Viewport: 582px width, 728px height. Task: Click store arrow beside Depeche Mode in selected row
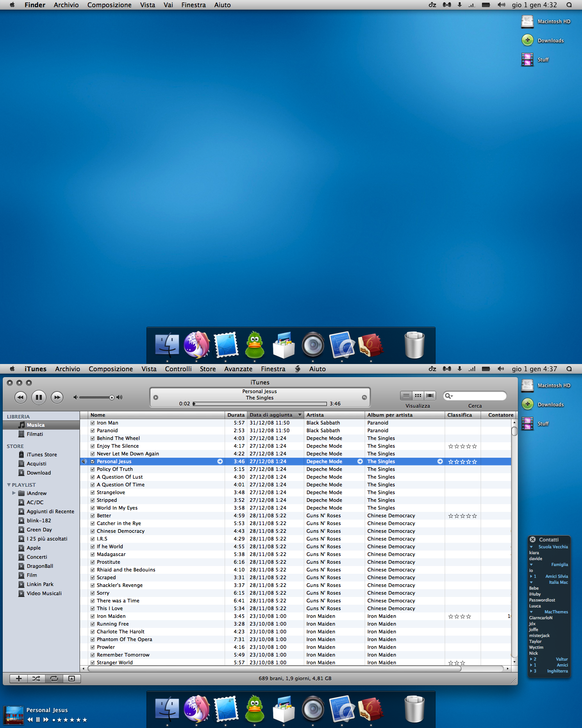tap(360, 461)
